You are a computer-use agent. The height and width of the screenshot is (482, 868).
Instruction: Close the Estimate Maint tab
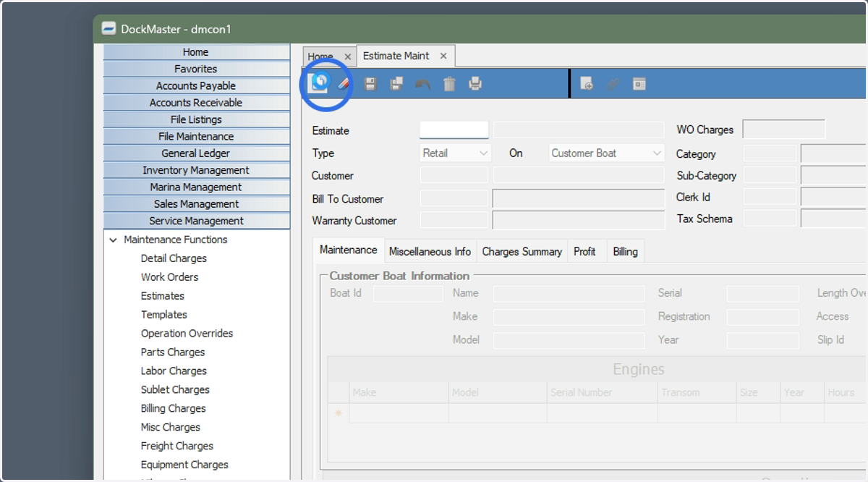tap(443, 56)
